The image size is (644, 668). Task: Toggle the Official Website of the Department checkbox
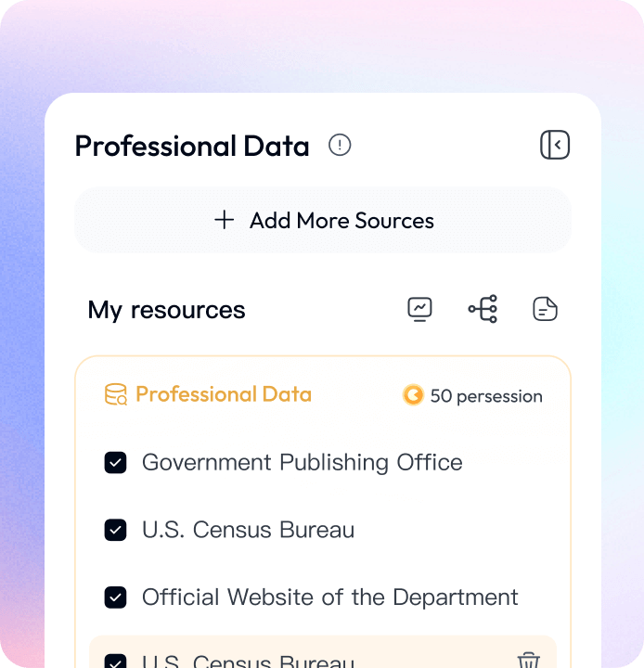point(116,597)
